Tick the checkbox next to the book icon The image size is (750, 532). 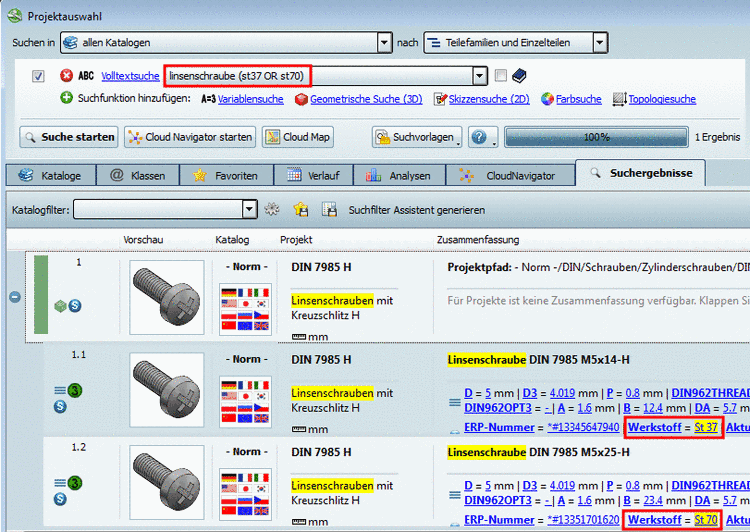click(x=501, y=75)
